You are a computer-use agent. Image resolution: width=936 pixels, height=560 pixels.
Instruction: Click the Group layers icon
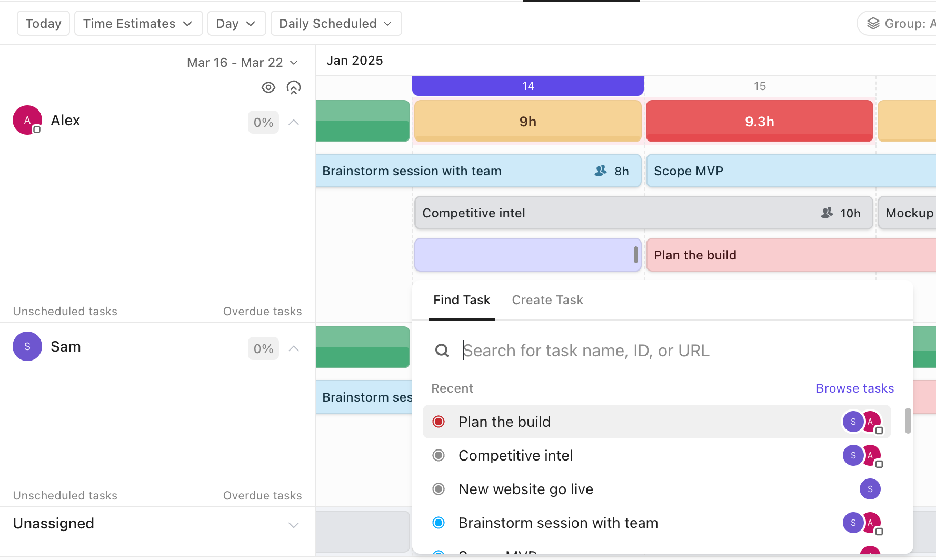[873, 24]
